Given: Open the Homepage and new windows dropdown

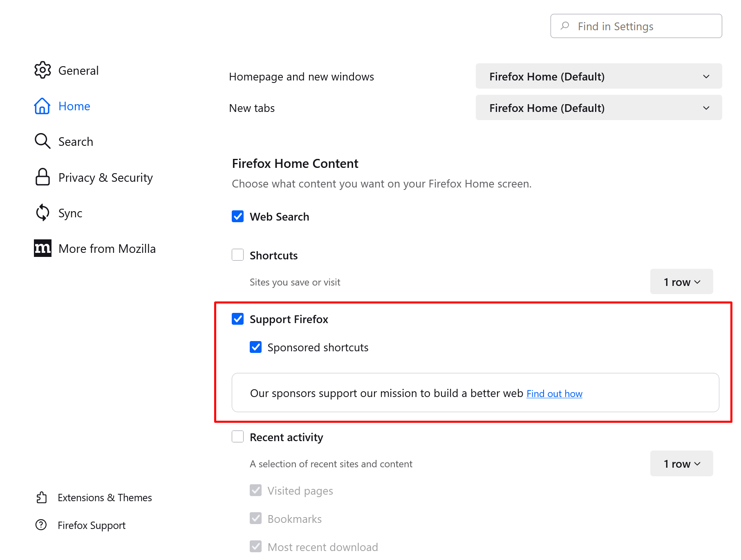Looking at the screenshot, I should coord(599,76).
